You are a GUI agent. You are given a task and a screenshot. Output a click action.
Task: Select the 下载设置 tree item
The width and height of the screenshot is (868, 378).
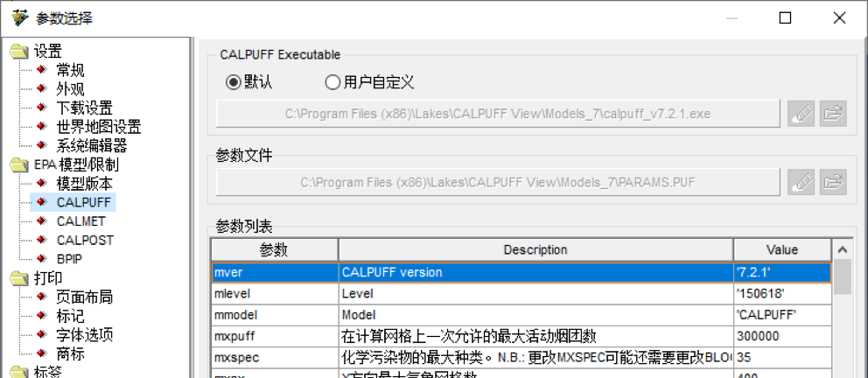[x=84, y=108]
